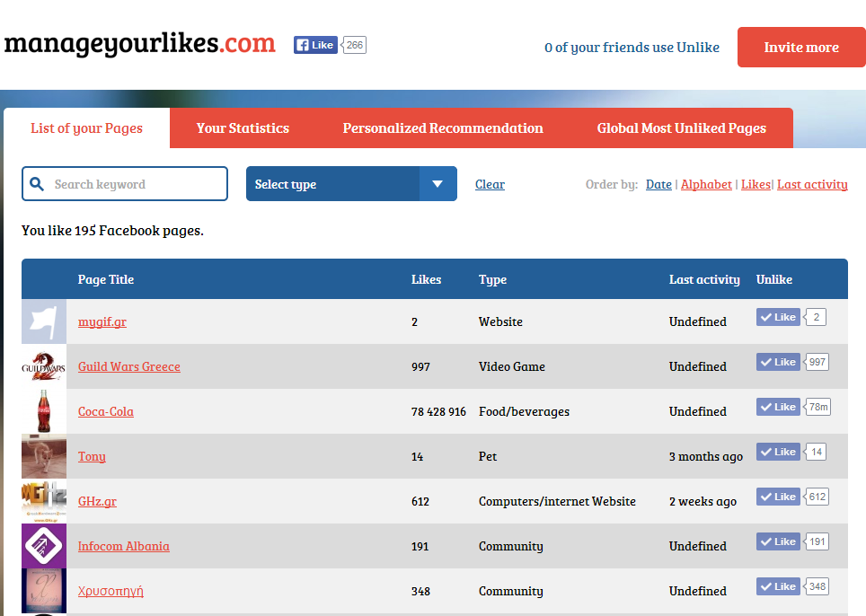Screen dimensions: 866x616
Task: Toggle the Like button for Tony
Action: point(778,452)
